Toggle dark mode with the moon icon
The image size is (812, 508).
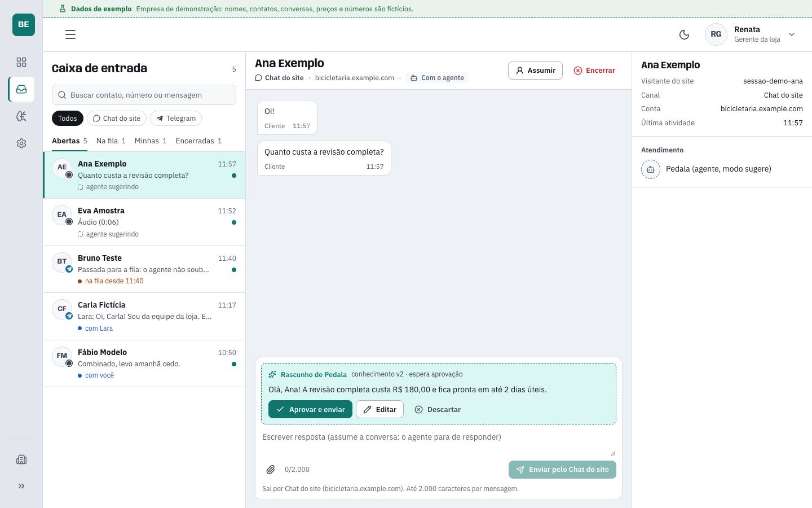685,34
